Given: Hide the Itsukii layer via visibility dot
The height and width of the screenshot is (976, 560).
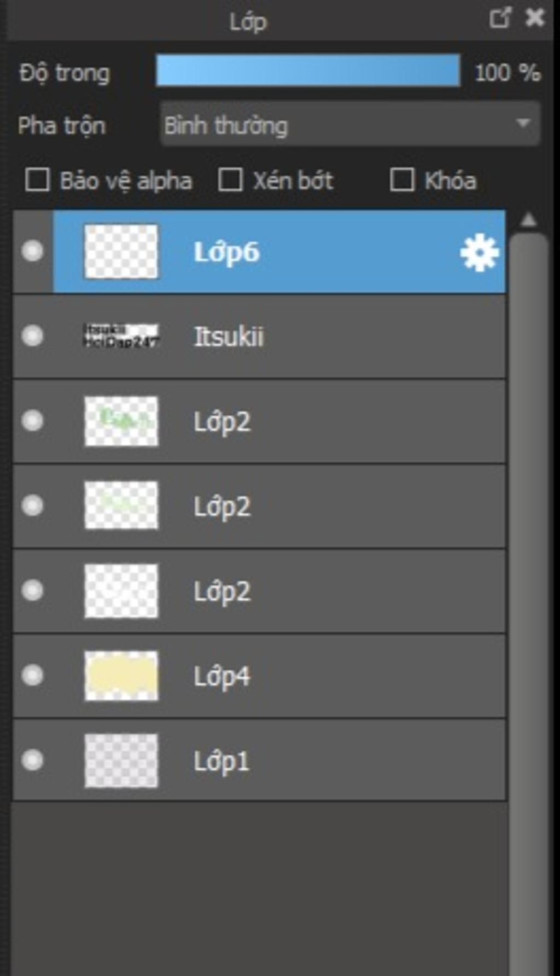Looking at the screenshot, I should [x=32, y=335].
